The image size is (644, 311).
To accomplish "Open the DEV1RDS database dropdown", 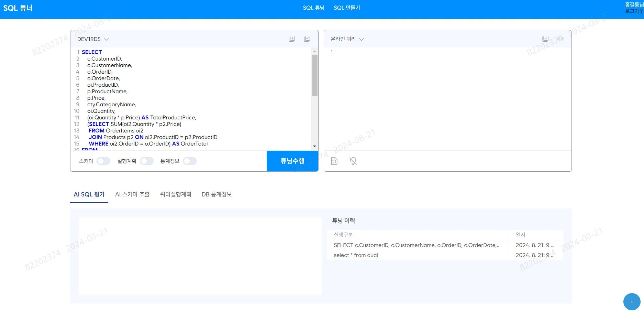I will click(x=93, y=39).
